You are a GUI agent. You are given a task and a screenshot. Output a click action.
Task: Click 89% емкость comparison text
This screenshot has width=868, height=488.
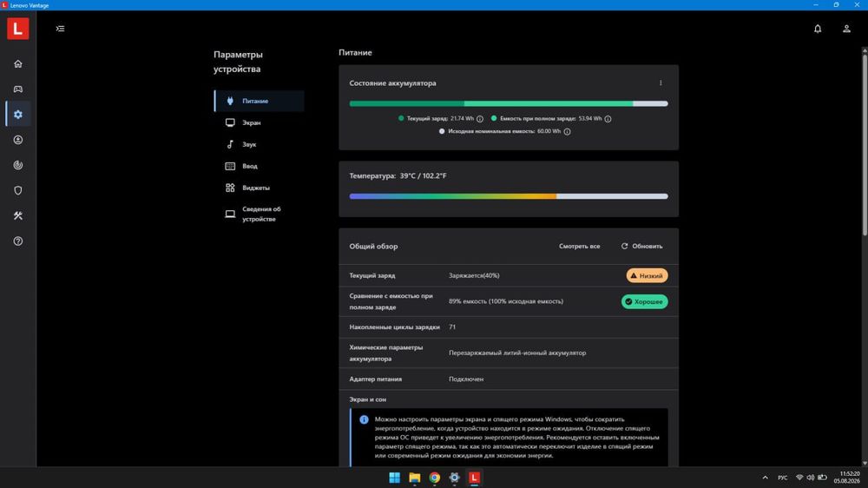[506, 301]
